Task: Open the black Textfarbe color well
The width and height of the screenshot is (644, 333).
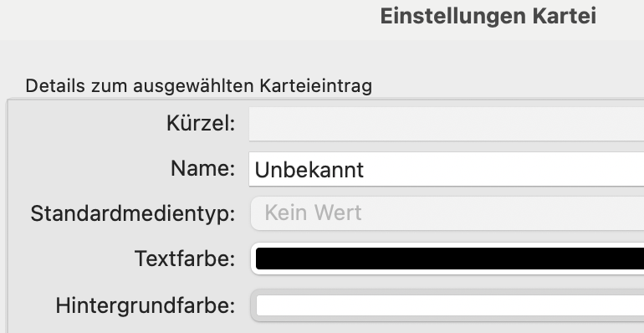Action: click(x=450, y=259)
